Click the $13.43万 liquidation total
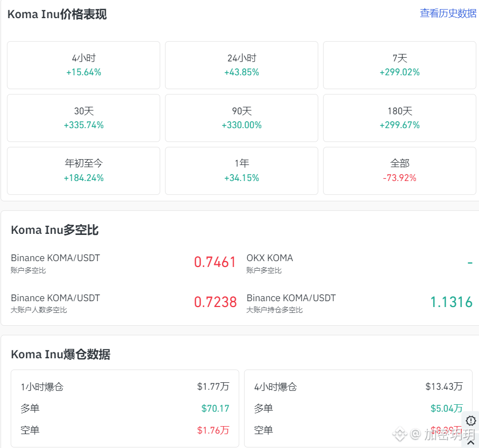Image resolution: width=479 pixels, height=448 pixels. click(444, 387)
